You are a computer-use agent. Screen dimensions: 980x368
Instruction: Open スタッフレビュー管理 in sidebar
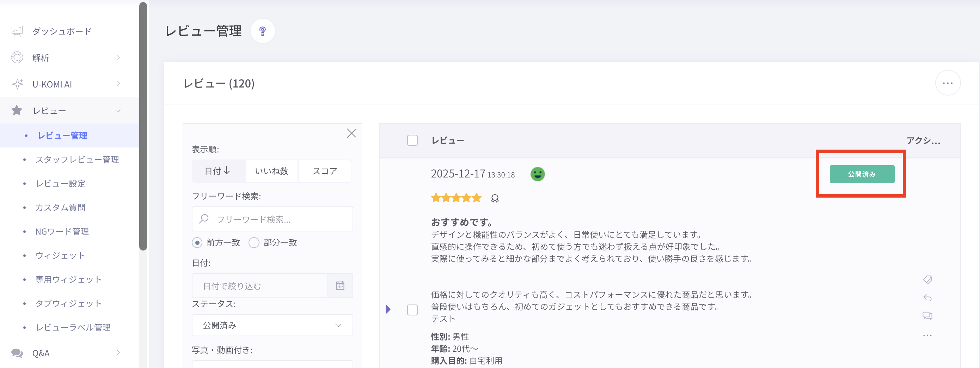point(77,159)
